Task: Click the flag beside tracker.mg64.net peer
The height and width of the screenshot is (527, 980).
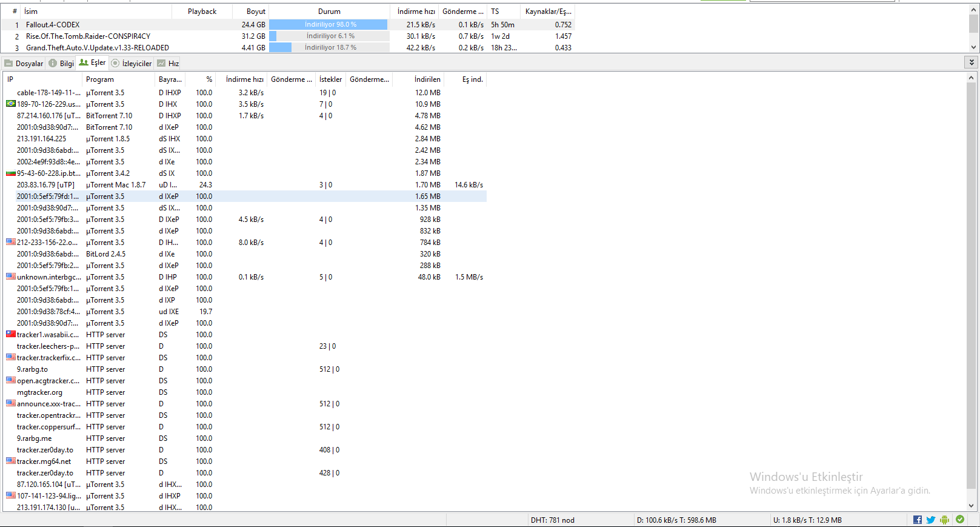Action: [11, 461]
